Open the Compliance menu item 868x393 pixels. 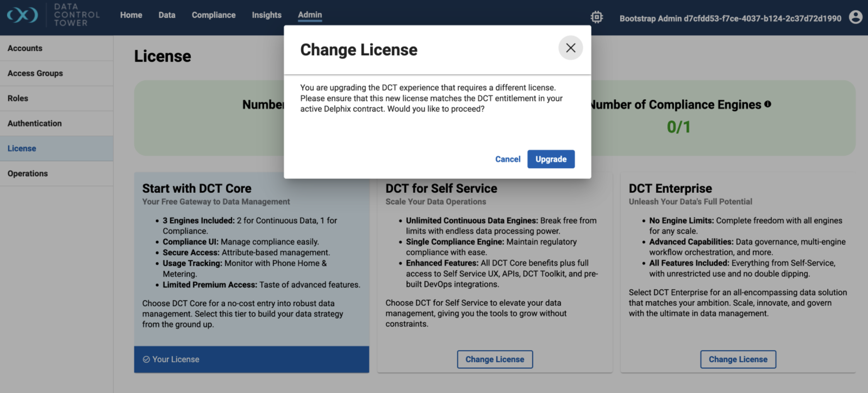point(214,15)
